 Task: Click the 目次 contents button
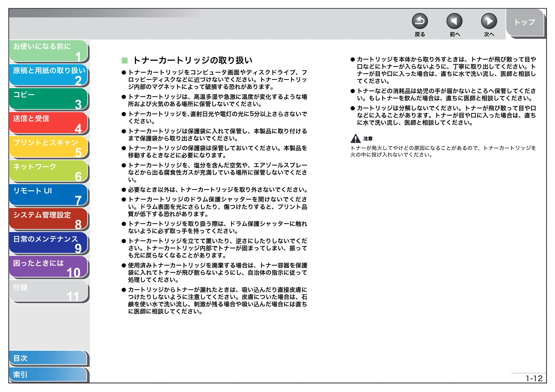pyautogui.click(x=48, y=358)
